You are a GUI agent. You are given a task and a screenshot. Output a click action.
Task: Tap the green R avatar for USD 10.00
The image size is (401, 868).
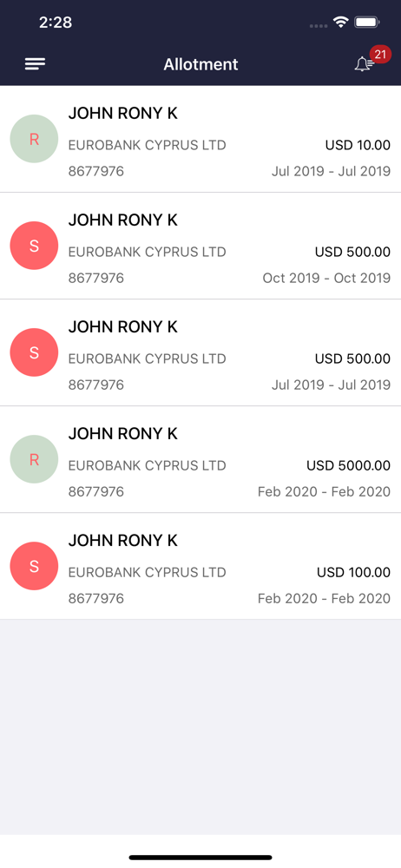pyautogui.click(x=35, y=139)
